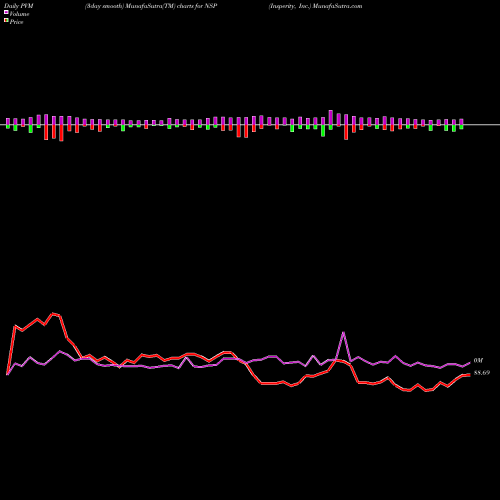Click the 0M volume value label
The height and width of the screenshot is (500, 500).
[478, 361]
